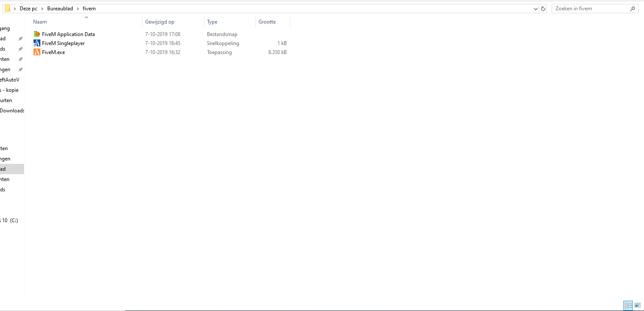Click the search magnifier icon
644x311 pixels.
point(632,9)
